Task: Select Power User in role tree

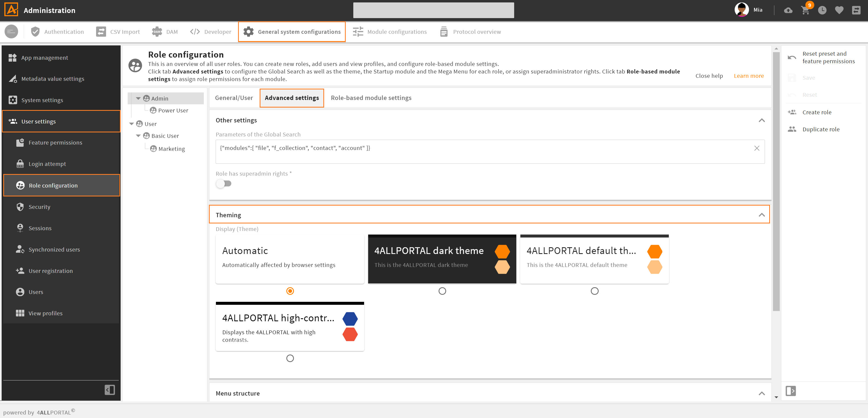Action: (173, 110)
